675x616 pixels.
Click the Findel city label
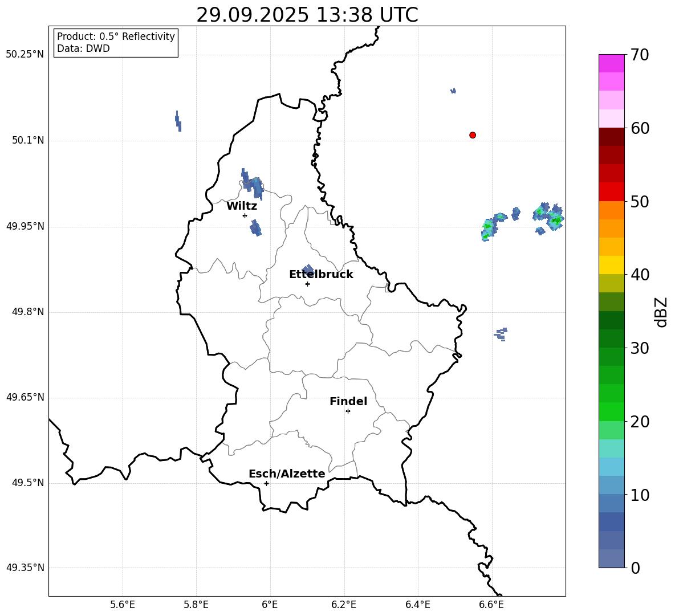tap(348, 401)
